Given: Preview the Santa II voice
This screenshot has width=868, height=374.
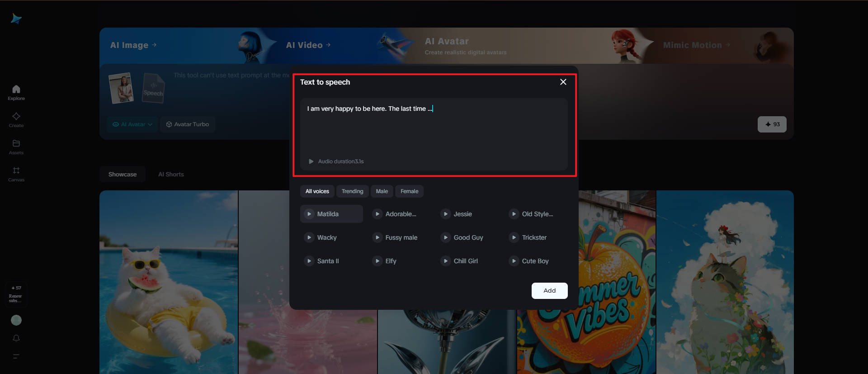Looking at the screenshot, I should (309, 261).
